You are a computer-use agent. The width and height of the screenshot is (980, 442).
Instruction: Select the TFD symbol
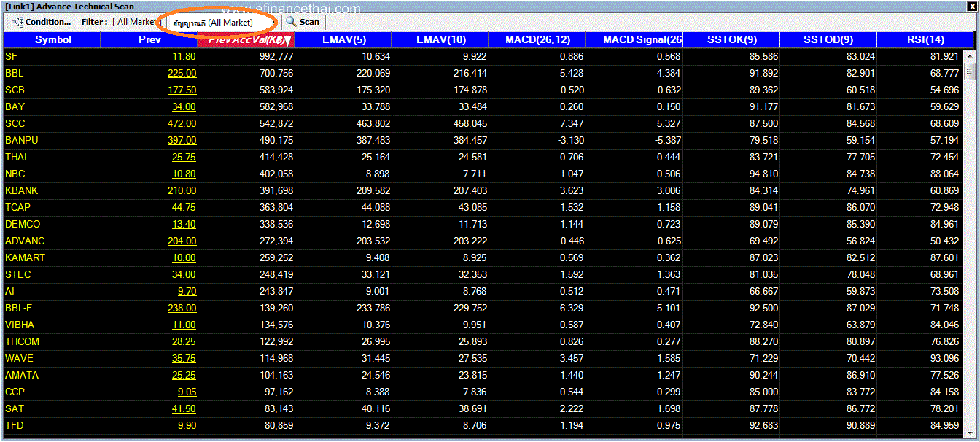[14, 425]
